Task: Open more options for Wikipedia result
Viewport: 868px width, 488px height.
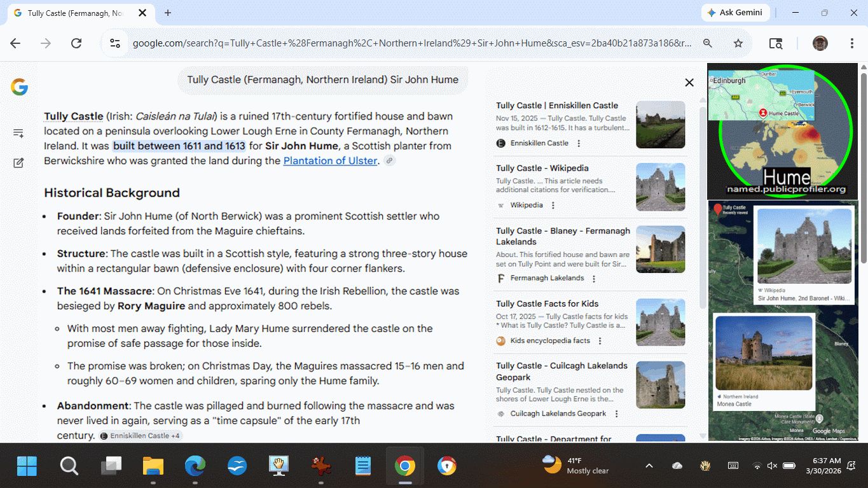Action: coord(553,206)
